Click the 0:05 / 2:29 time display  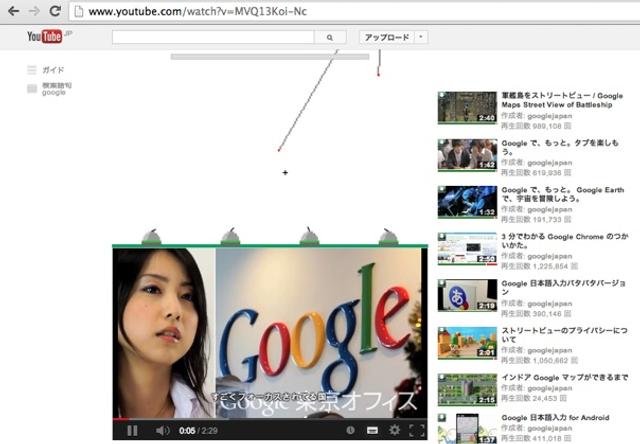click(x=198, y=431)
